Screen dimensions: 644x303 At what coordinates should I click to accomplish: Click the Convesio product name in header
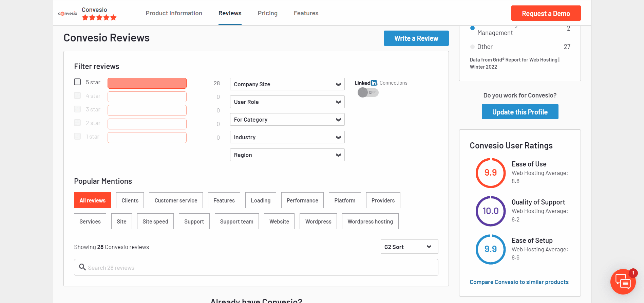[x=94, y=10]
